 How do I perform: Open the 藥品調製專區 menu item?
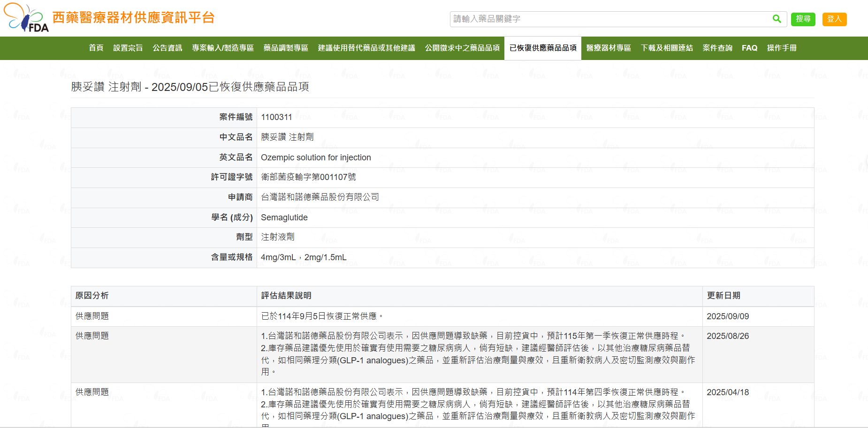click(x=286, y=48)
